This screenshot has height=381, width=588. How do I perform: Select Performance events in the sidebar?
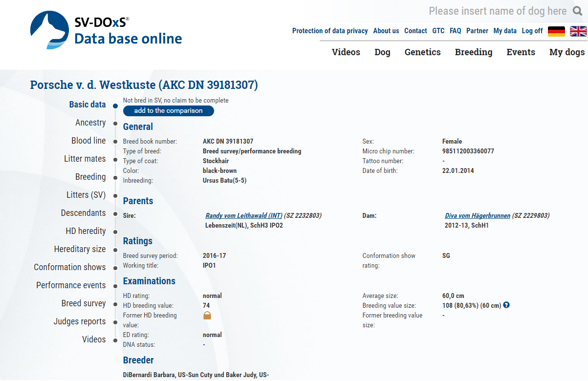coord(71,285)
